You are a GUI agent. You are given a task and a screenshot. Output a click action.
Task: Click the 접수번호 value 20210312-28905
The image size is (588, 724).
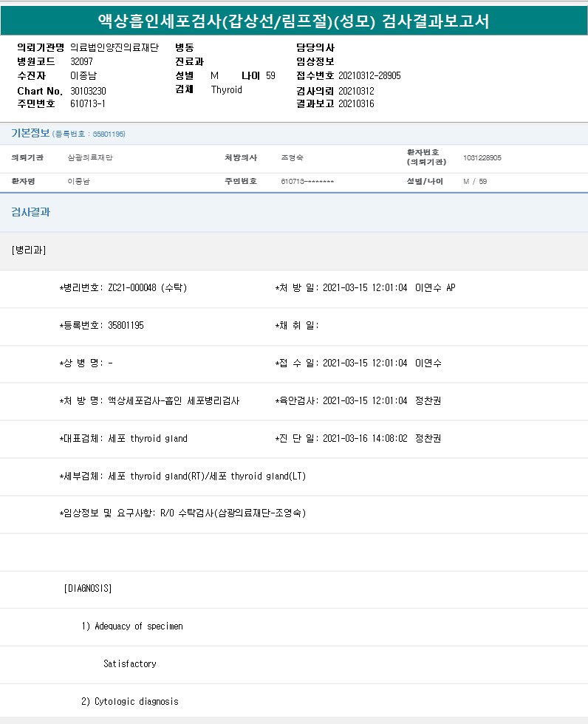[x=369, y=76]
